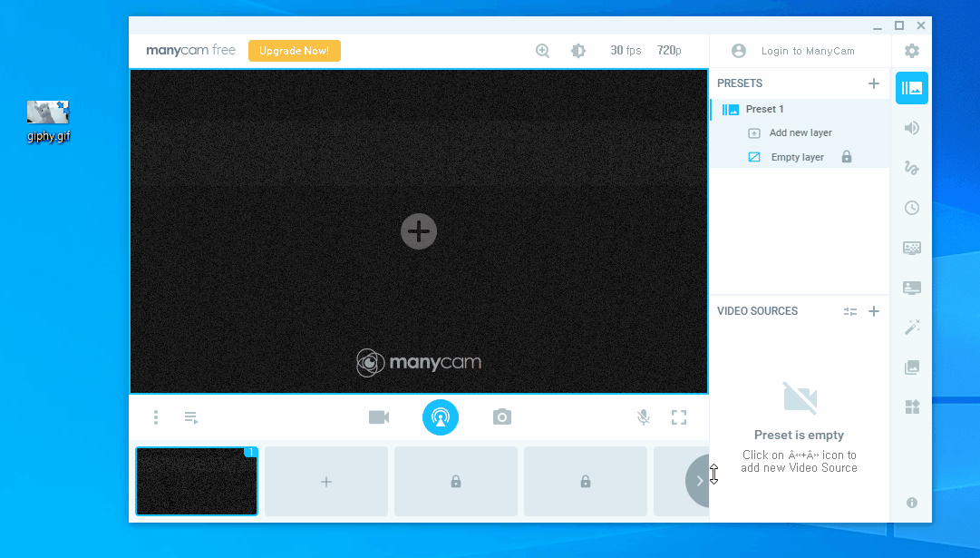The image size is (980, 558).
Task: Enter fullscreen with expand icon
Action: pos(679,417)
